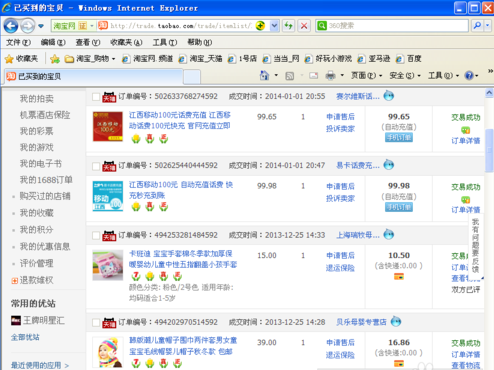494x370 pixels.
Task: Expand the 退款维权 tree item
Action: 14,281
